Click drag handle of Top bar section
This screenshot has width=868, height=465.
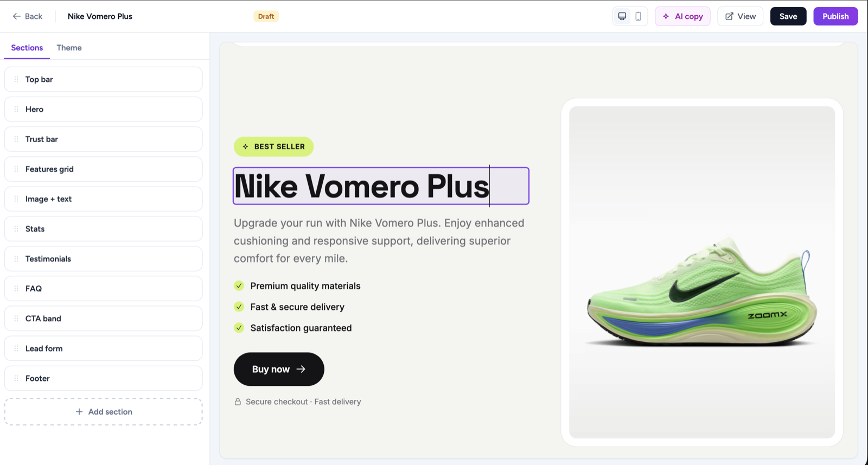point(16,79)
